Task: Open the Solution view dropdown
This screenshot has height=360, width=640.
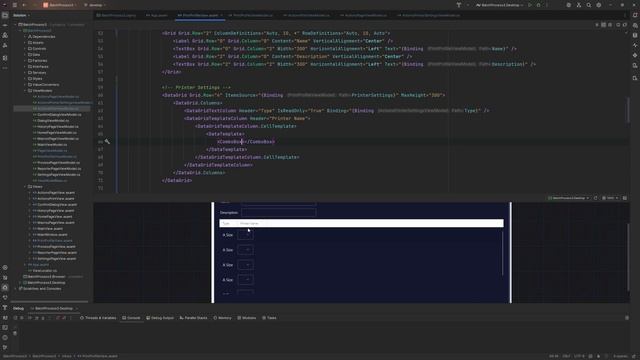Action: point(21,15)
